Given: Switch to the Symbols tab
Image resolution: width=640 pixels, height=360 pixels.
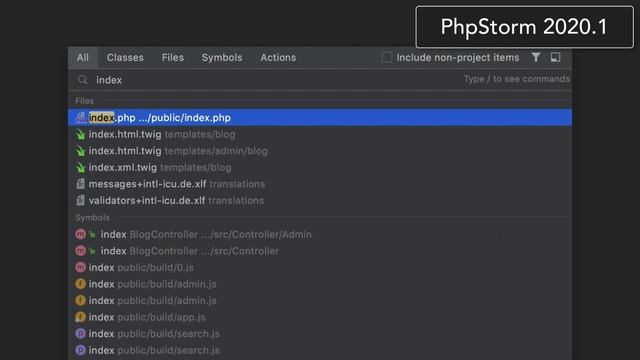Looking at the screenshot, I should (222, 58).
